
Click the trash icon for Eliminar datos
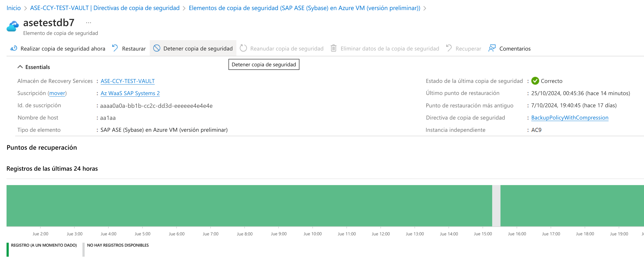tap(334, 48)
